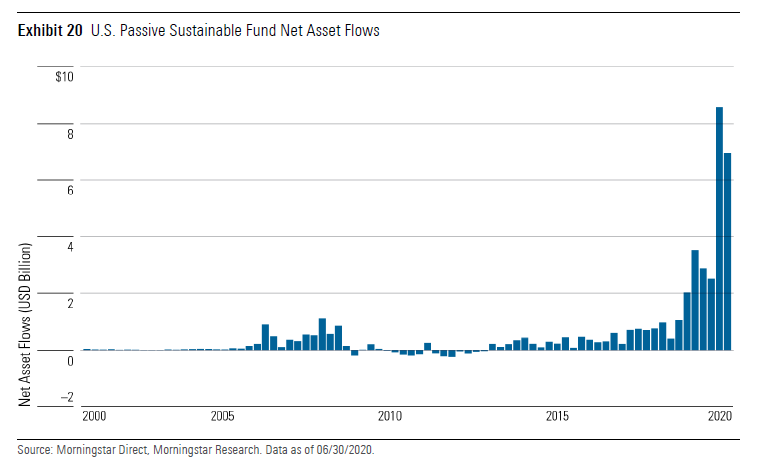Select the 2000 year label on x-axis

(95, 416)
